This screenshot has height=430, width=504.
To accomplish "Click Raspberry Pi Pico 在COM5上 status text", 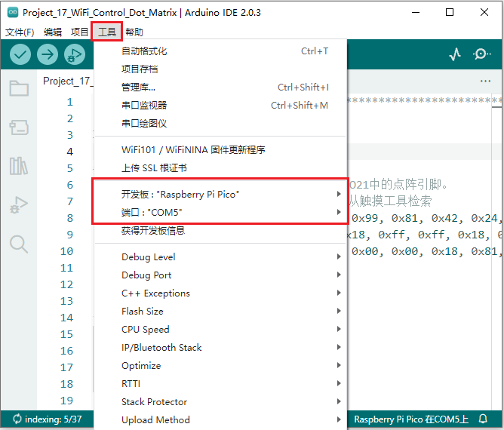I will click(x=410, y=419).
